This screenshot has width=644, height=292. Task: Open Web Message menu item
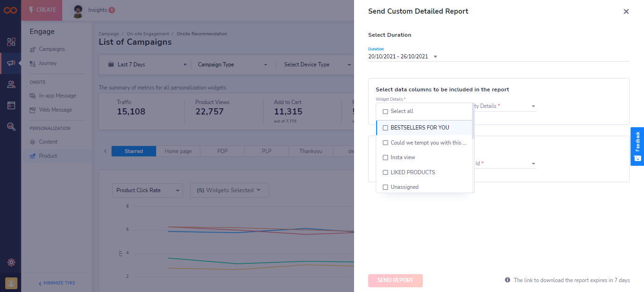pos(56,110)
